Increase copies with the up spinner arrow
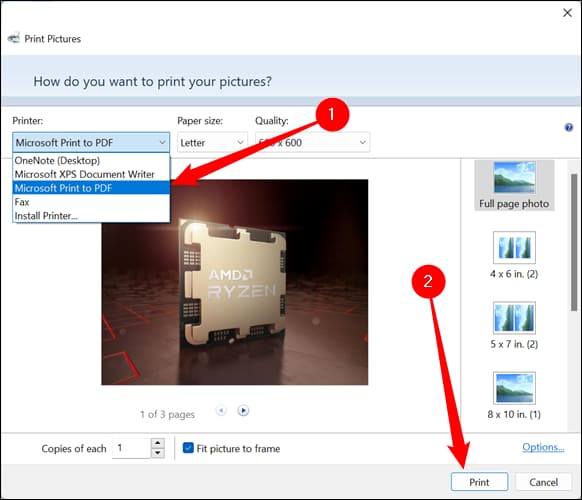Screen dimensions: 582x500 pyautogui.click(x=158, y=443)
